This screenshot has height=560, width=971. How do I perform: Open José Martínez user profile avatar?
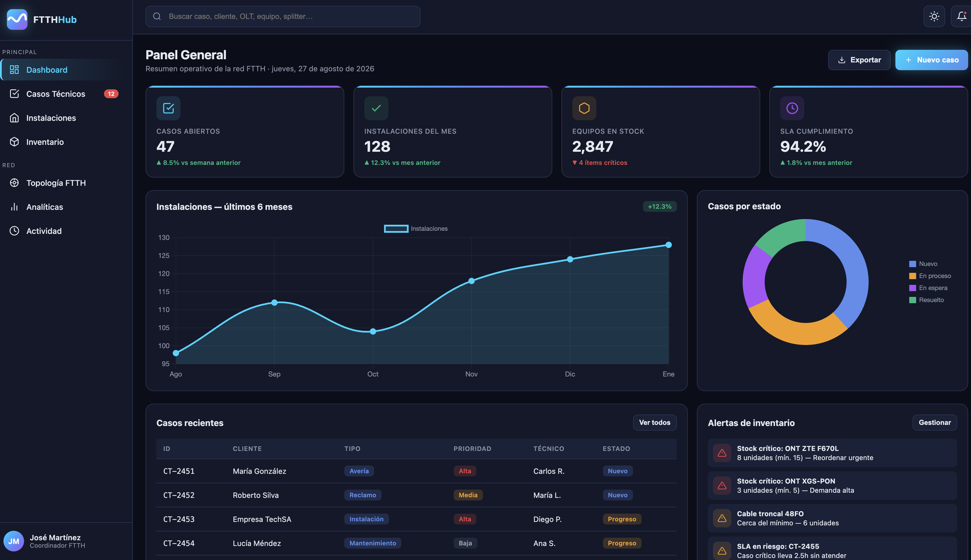[x=13, y=541]
